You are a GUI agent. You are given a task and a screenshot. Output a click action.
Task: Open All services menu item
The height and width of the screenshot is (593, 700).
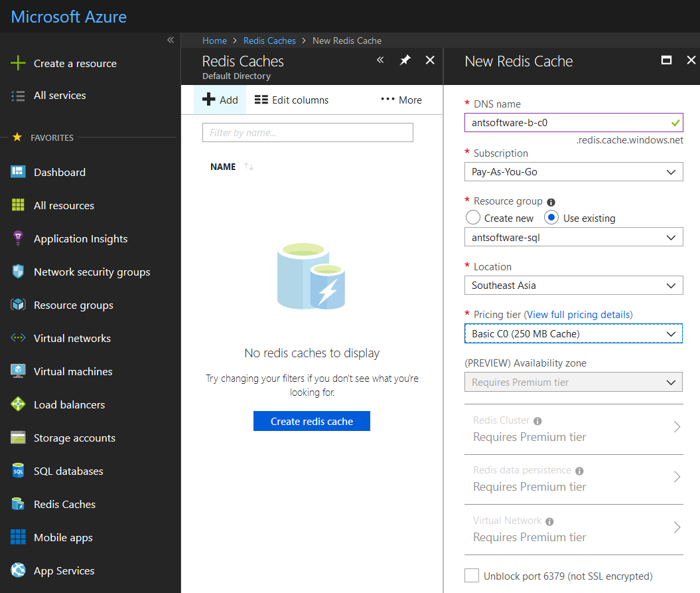60,95
